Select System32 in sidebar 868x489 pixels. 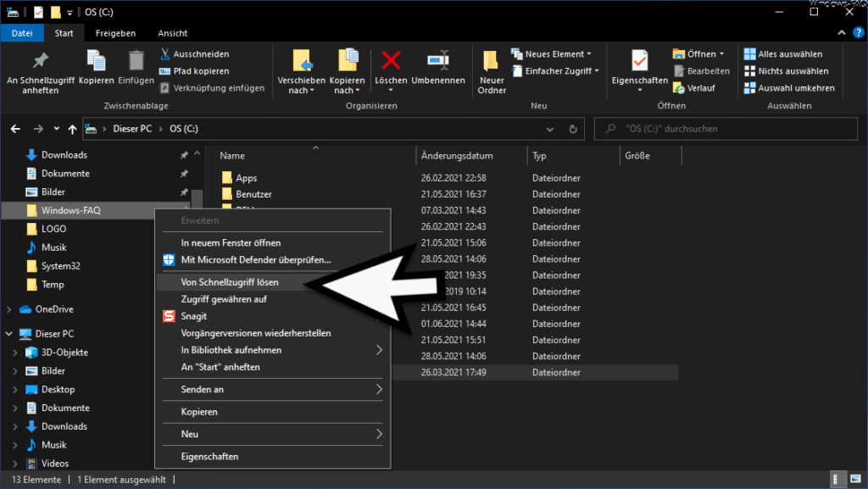60,266
